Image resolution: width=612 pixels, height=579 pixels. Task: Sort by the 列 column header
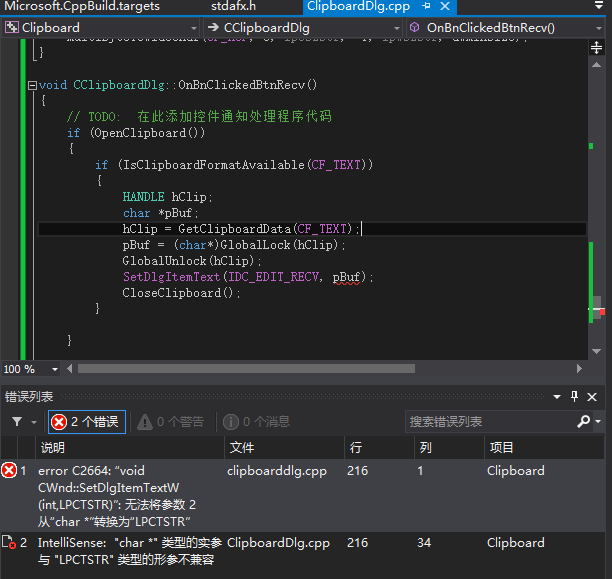[449, 447]
